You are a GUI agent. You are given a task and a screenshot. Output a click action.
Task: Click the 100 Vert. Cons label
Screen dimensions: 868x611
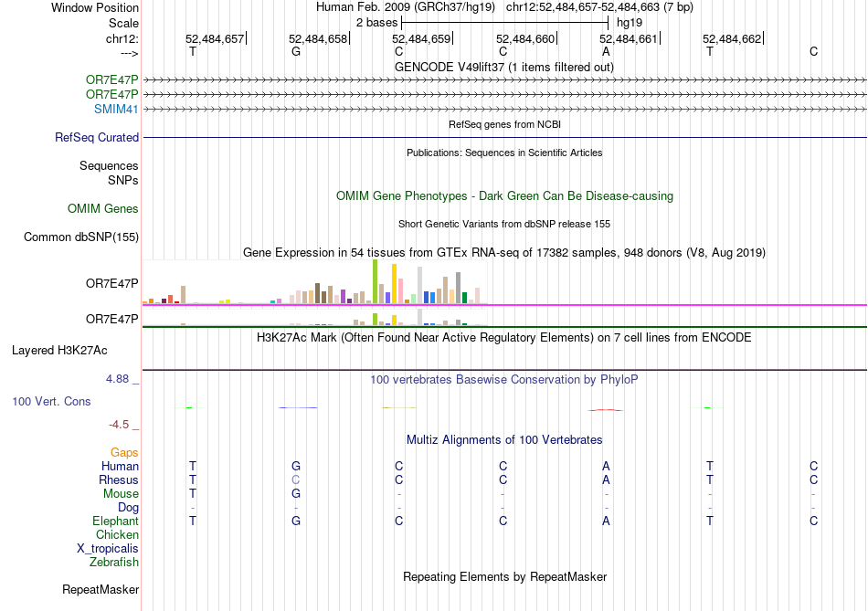tap(51, 401)
